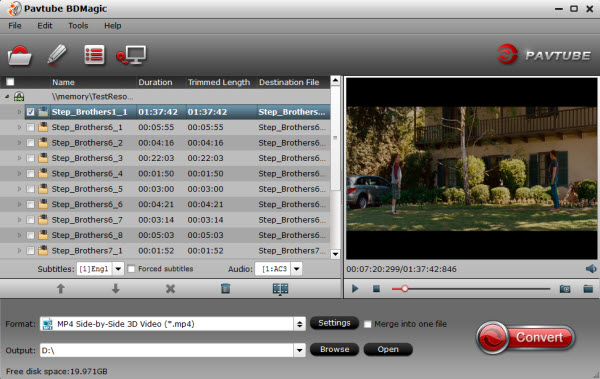Move selected title up with arrow icon
600x379 pixels.
60,289
